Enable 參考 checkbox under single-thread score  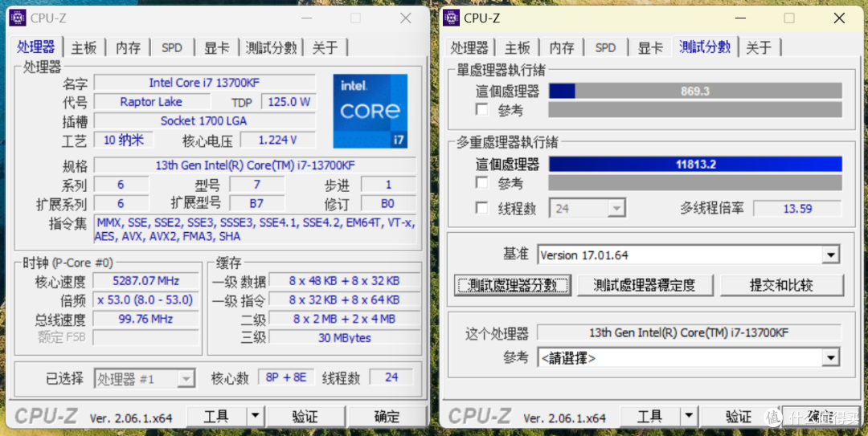(x=482, y=109)
